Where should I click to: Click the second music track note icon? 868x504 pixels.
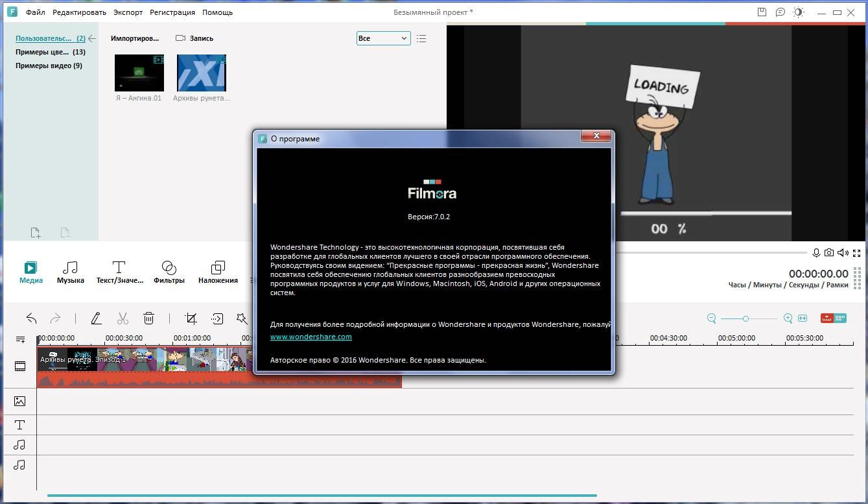point(20,465)
